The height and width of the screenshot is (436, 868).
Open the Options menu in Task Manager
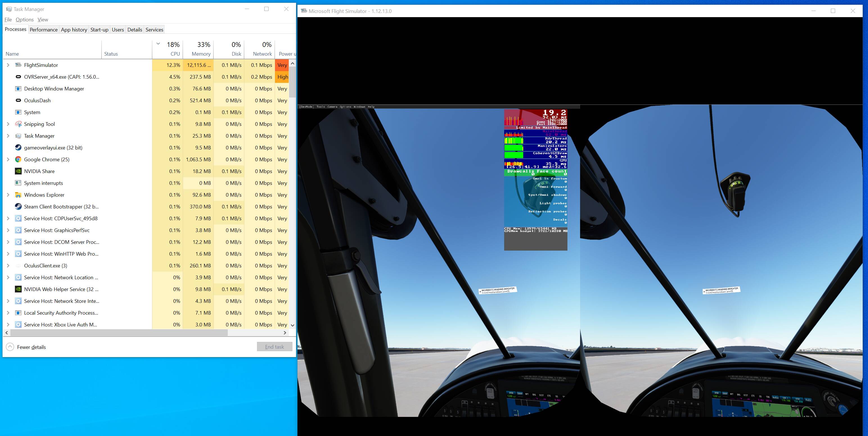pyautogui.click(x=24, y=20)
